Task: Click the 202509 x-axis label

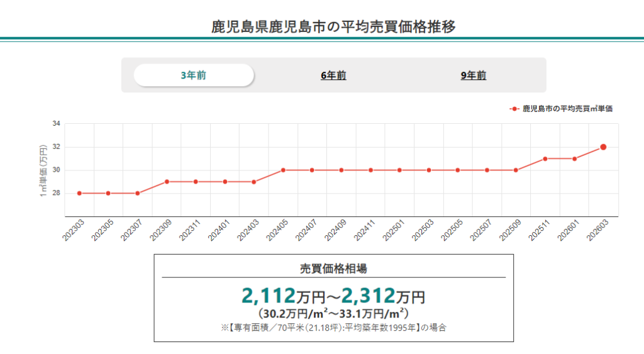Action: [x=510, y=230]
